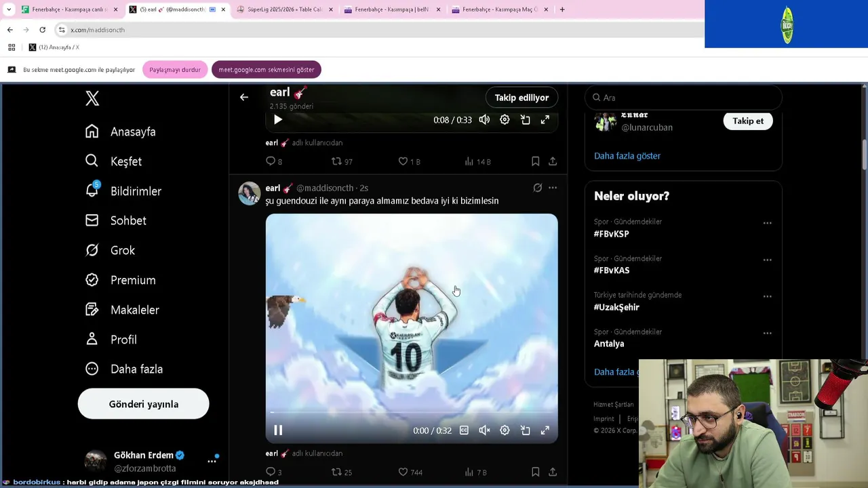This screenshot has width=868, height=488.
Task: Go to Anasayfa in sidebar
Action: (121, 131)
